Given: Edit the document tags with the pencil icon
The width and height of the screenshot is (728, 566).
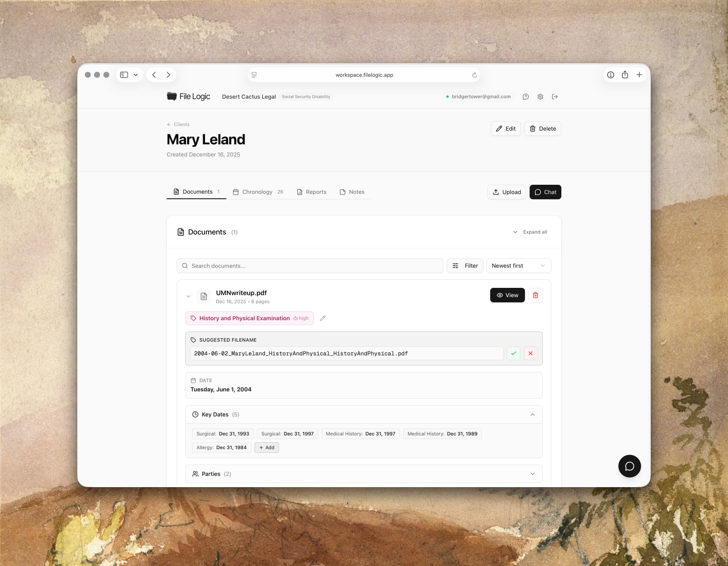Looking at the screenshot, I should point(323,319).
